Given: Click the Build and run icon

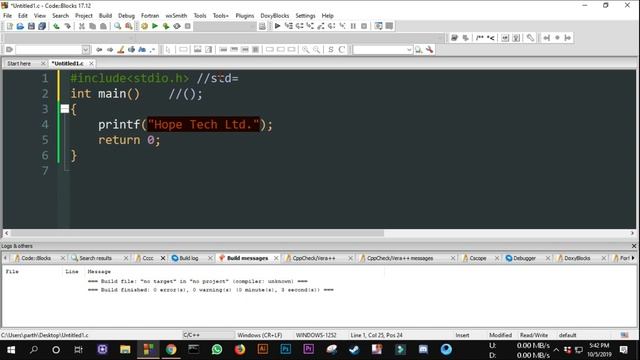Looking at the screenshot, I should (x=166, y=26).
